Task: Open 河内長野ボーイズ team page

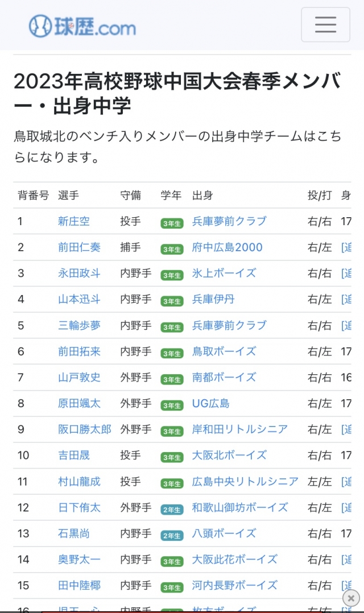Action: (235, 585)
